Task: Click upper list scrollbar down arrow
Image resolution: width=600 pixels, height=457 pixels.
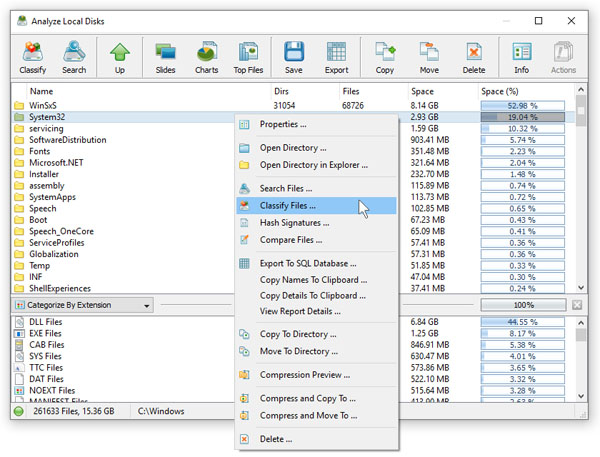Action: click(x=581, y=287)
